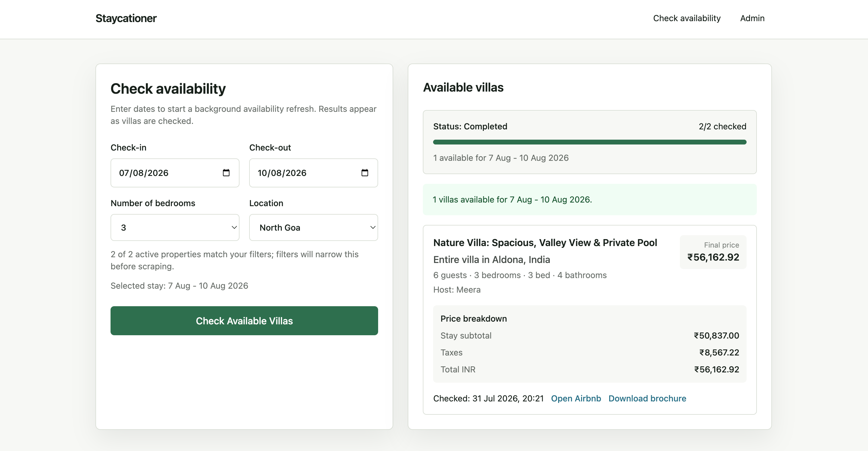Click '2 of 2 active properties match' note
The image size is (868, 451).
point(235,260)
